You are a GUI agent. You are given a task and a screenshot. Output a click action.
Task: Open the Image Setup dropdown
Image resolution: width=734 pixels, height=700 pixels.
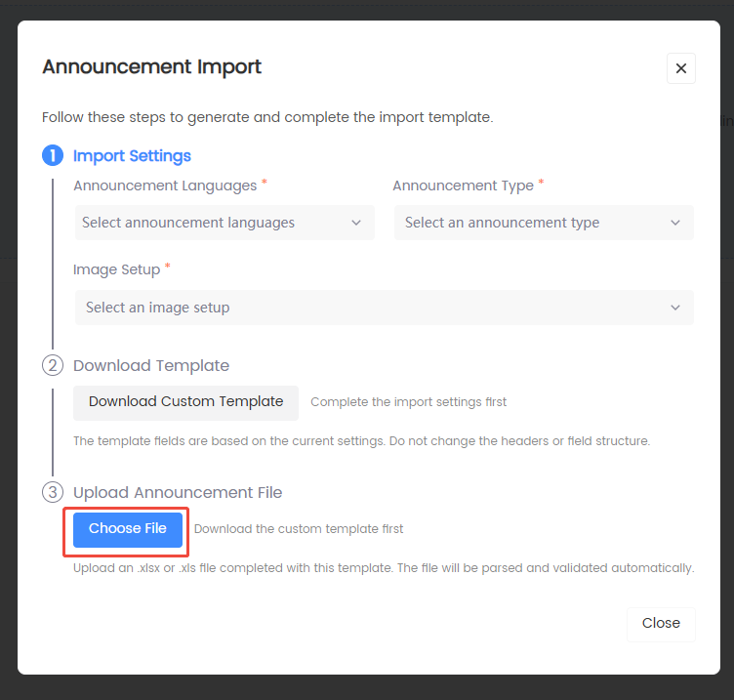tap(385, 308)
